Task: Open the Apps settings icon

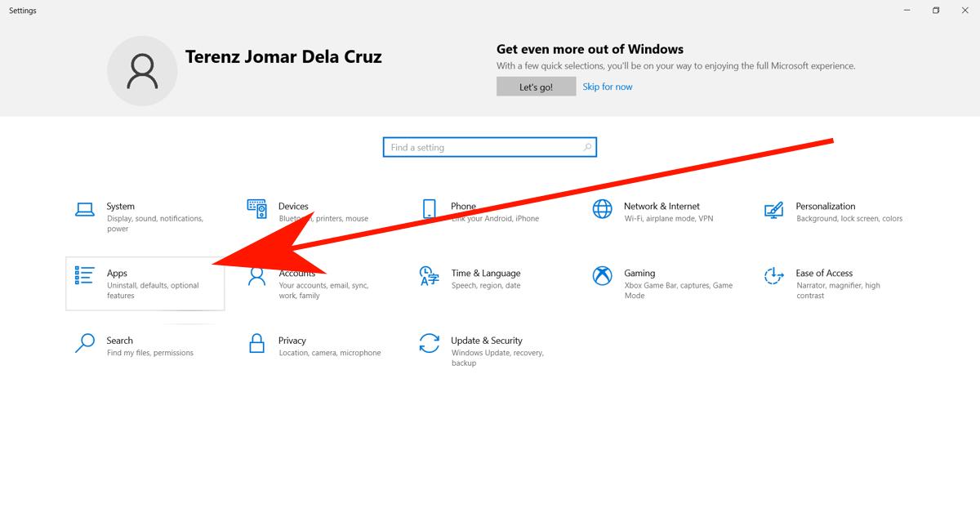Action: pos(85,277)
